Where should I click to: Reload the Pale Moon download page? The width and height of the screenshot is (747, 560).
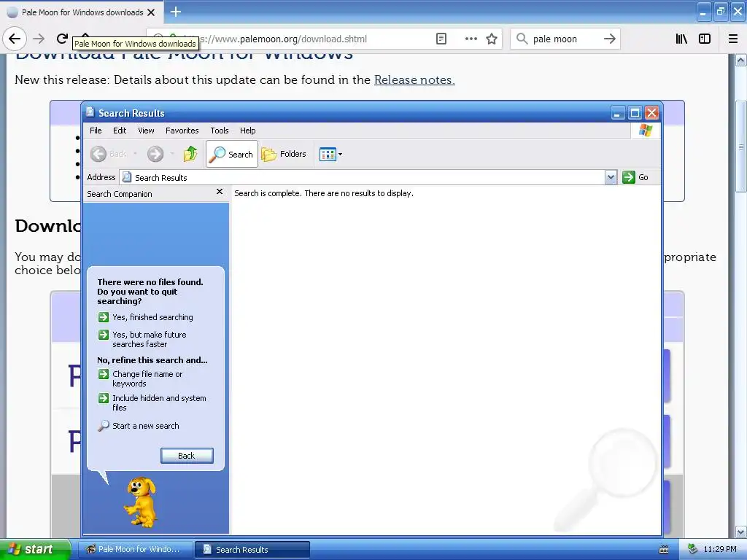[x=62, y=39]
